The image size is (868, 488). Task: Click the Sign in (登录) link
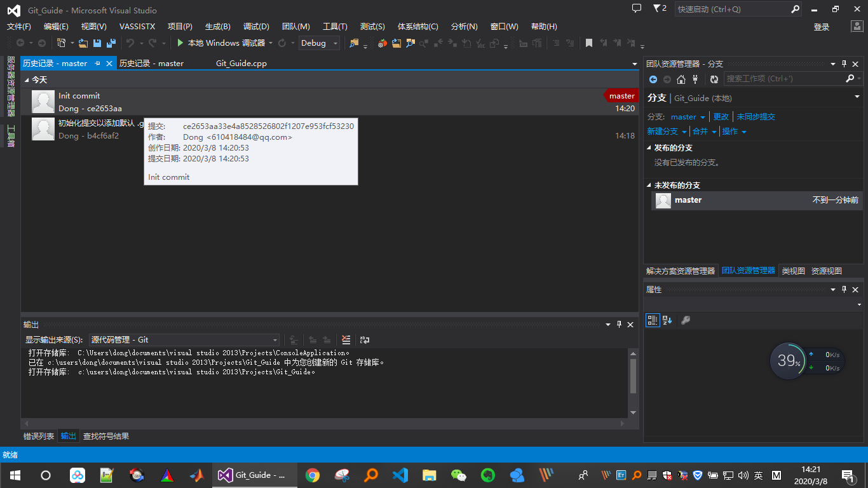pos(822,27)
